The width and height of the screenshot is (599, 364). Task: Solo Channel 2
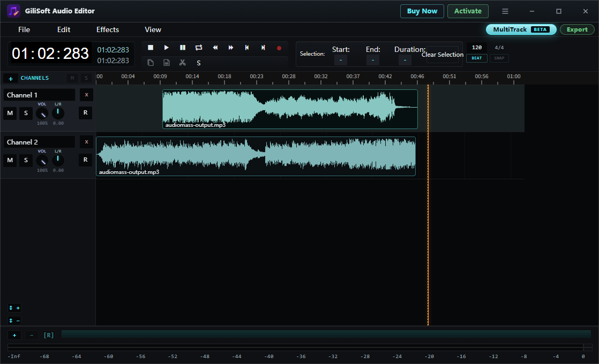[26, 160]
